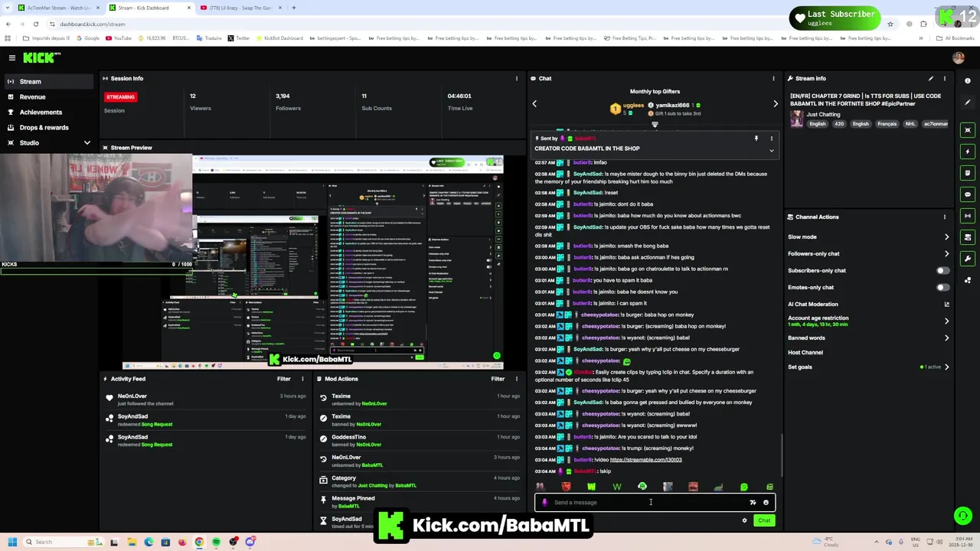Open Stream info three-dot options
The width and height of the screenshot is (980, 551).
click(945, 78)
